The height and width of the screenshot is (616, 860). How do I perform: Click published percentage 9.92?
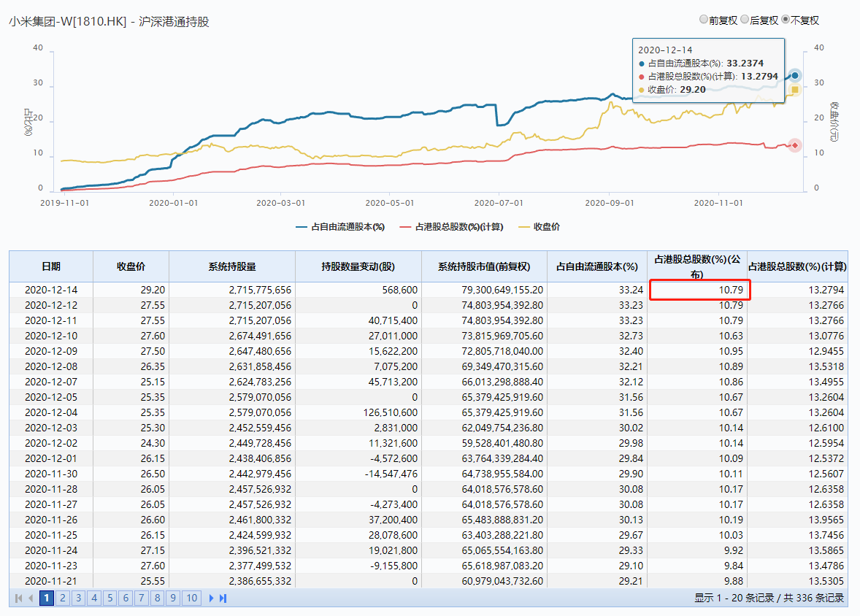click(733, 550)
